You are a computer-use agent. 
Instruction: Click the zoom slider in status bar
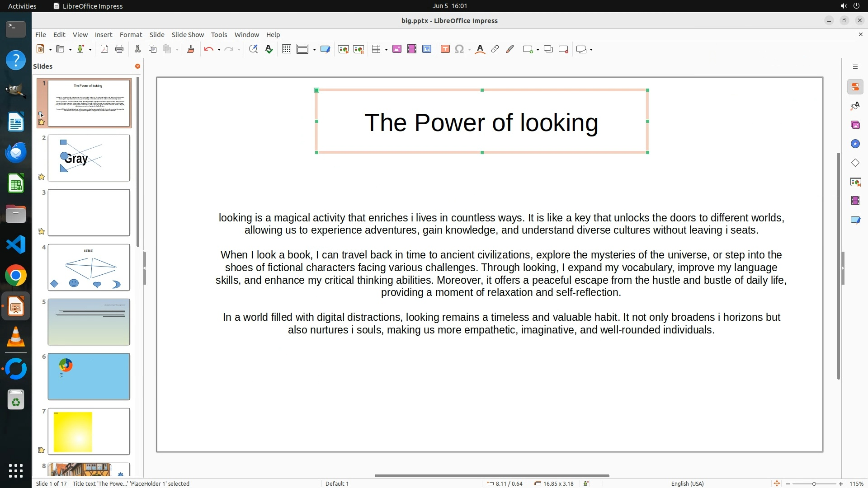814,484
